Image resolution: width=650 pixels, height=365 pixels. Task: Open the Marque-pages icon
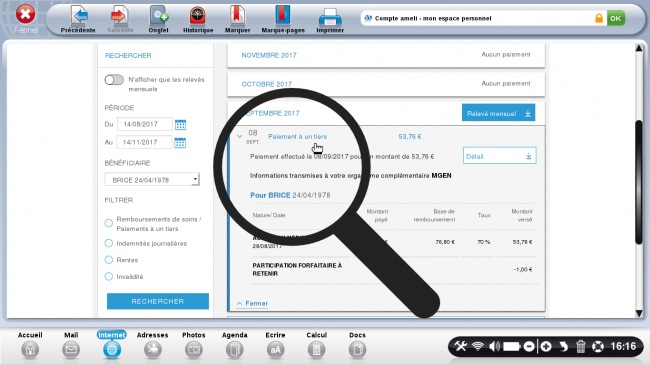click(x=283, y=16)
